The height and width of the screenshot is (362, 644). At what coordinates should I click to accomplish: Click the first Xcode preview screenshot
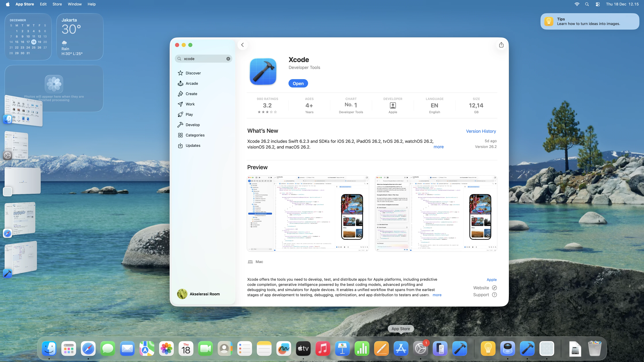308,213
